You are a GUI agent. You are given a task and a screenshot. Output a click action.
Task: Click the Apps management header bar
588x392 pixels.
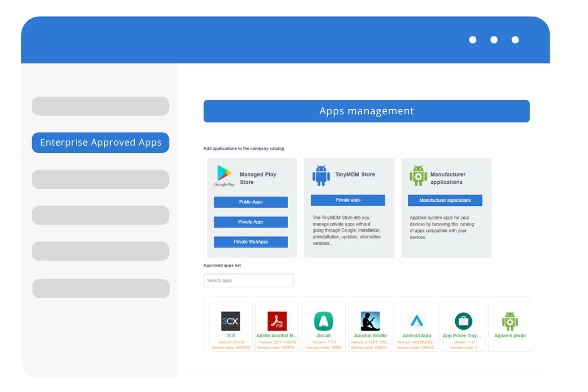[x=366, y=111]
